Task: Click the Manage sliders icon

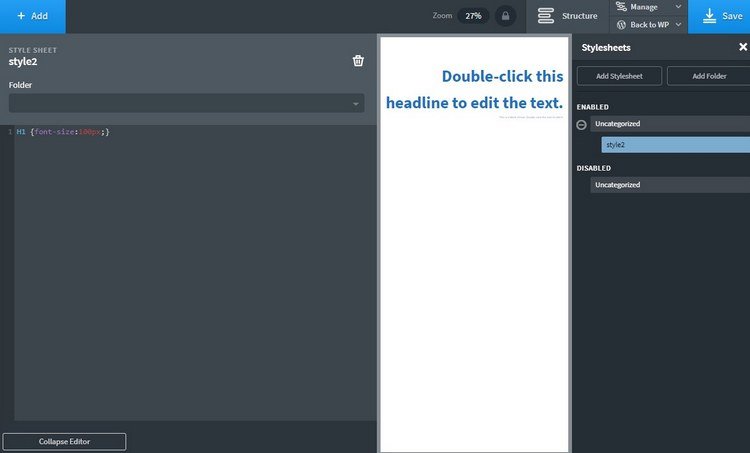Action: tap(621, 7)
